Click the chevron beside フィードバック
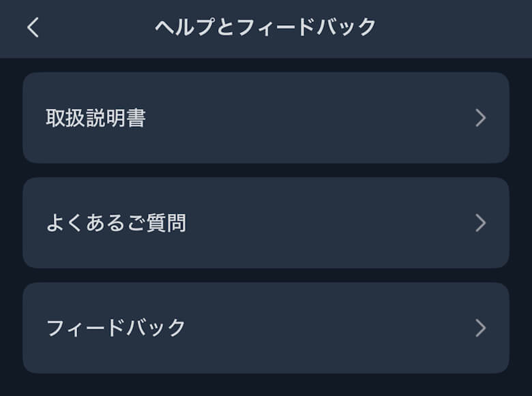 (481, 328)
